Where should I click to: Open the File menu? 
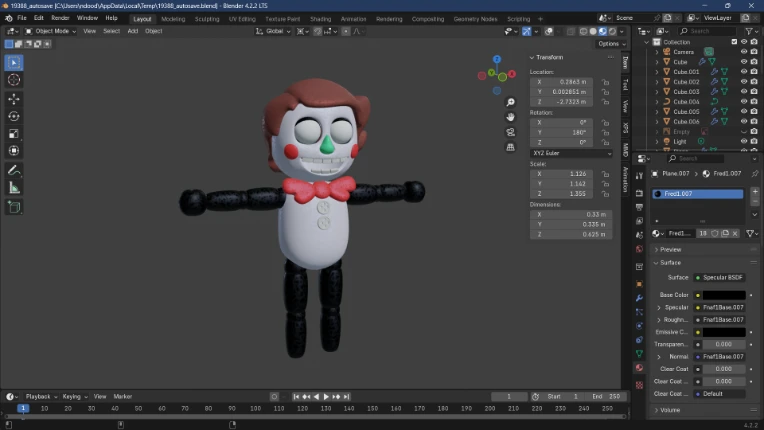pyautogui.click(x=22, y=18)
